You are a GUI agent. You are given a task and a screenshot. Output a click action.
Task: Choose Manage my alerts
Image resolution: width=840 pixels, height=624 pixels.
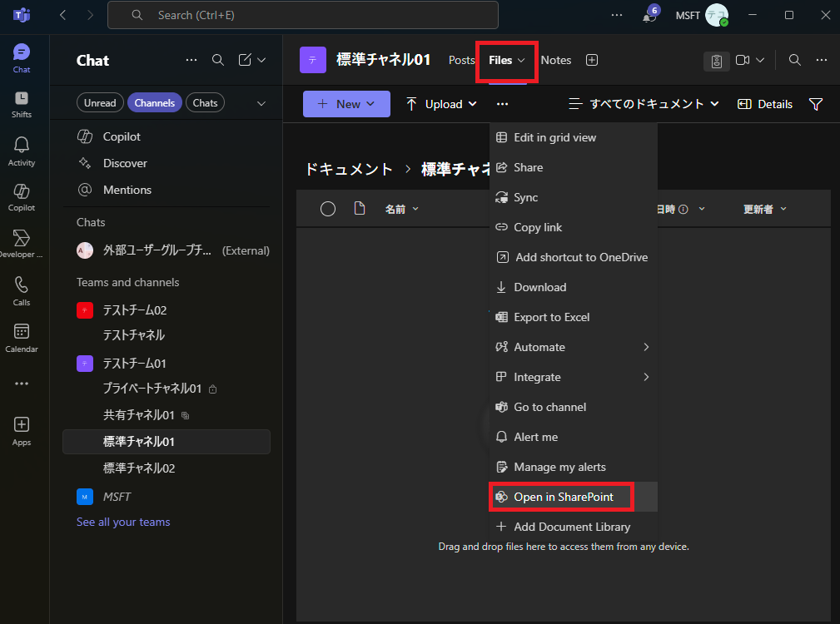click(x=574, y=468)
